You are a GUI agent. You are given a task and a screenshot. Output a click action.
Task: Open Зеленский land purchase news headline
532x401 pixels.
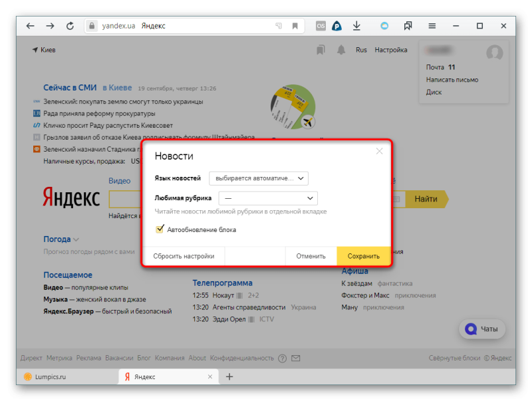tap(123, 102)
